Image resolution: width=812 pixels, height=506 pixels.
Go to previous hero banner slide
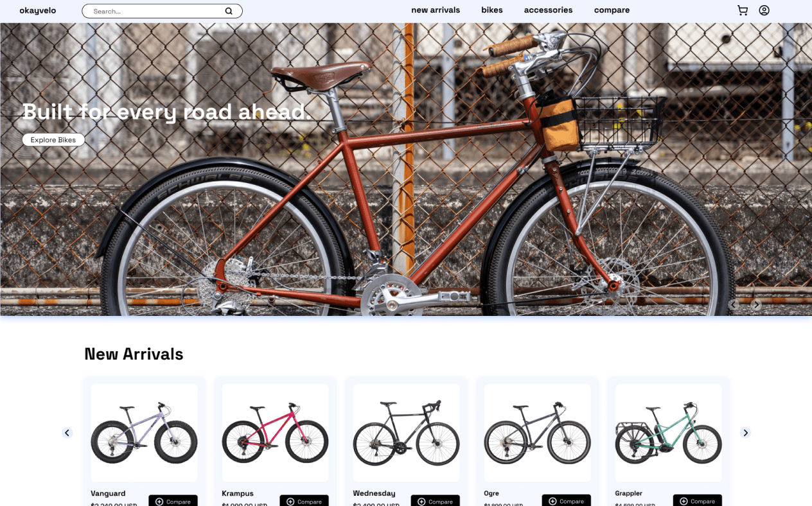733,305
